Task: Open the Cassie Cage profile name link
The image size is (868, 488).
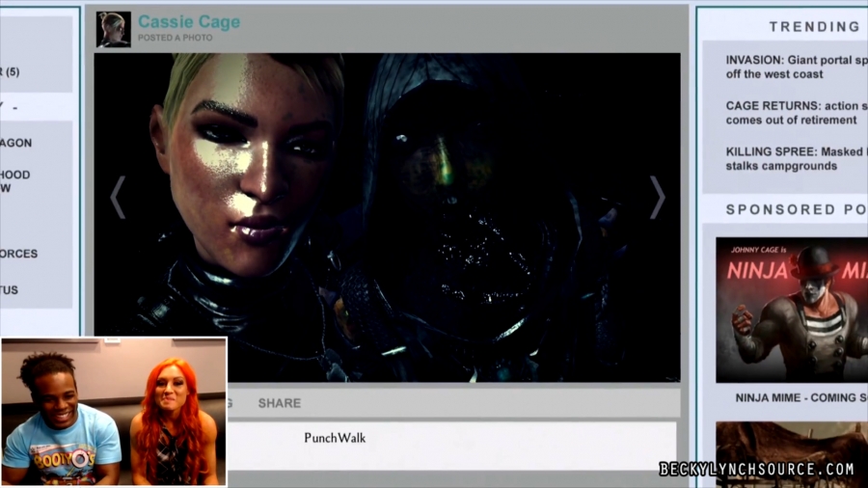Action: (x=189, y=21)
